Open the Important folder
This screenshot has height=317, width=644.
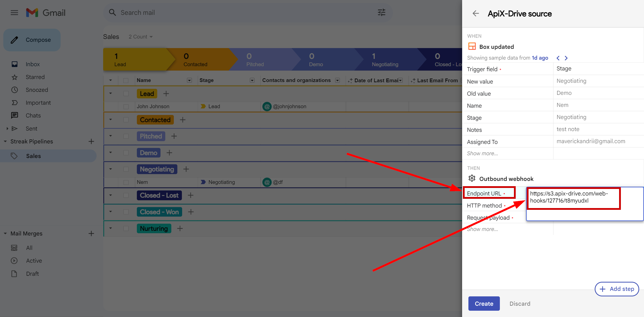38,103
